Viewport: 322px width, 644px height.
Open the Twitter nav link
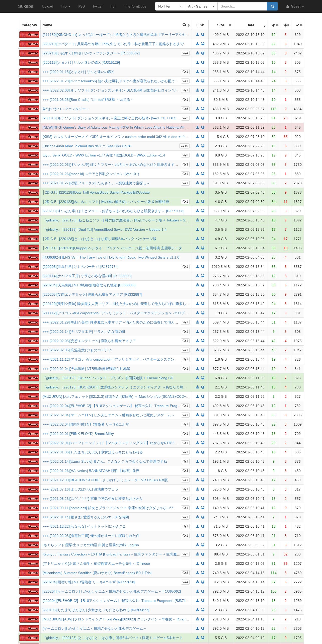tap(97, 6)
